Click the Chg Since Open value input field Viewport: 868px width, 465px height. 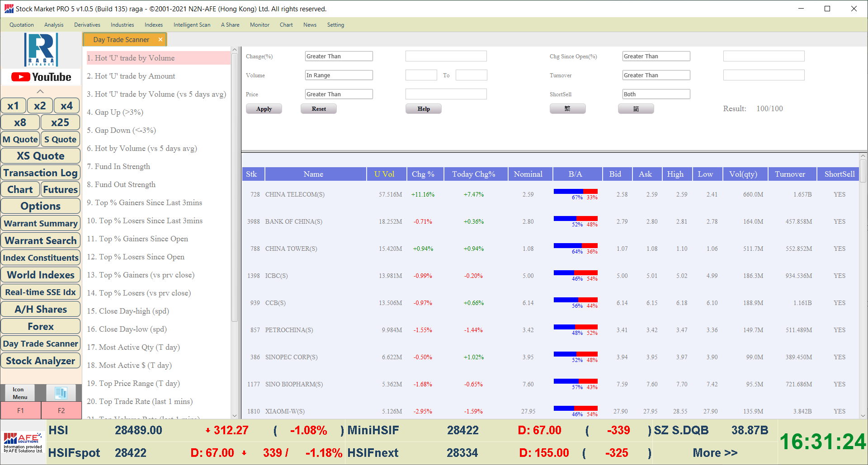764,56
